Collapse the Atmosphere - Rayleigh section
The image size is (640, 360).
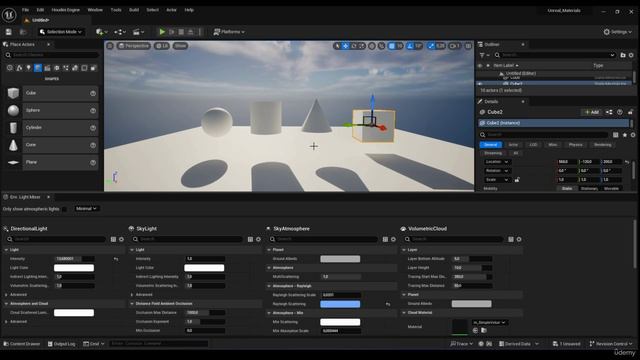pos(269,286)
